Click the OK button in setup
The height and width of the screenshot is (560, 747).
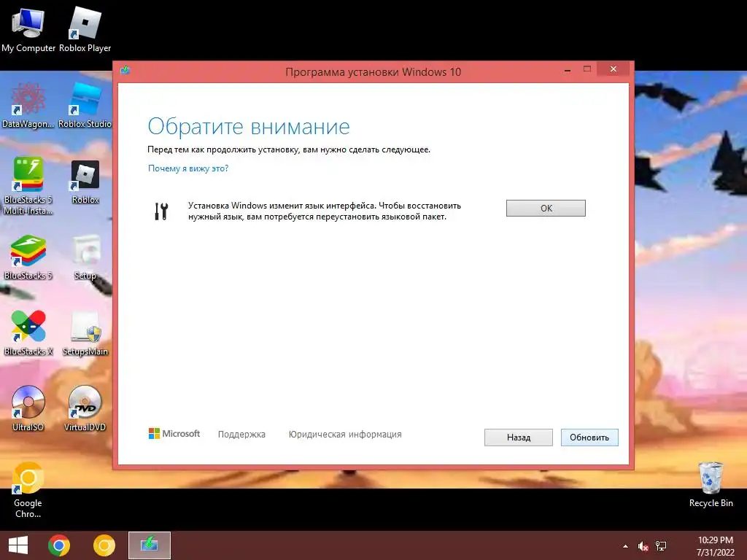click(x=546, y=208)
